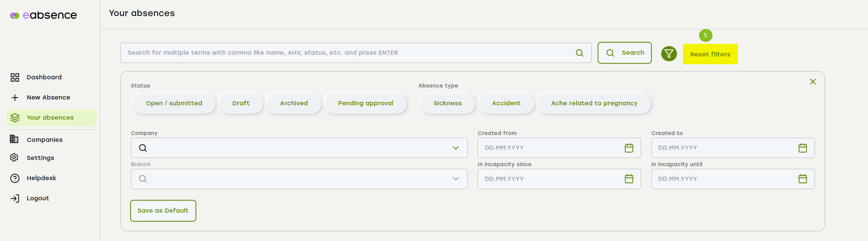Toggle Pending approval status filter
The width and height of the screenshot is (868, 241).
(365, 103)
